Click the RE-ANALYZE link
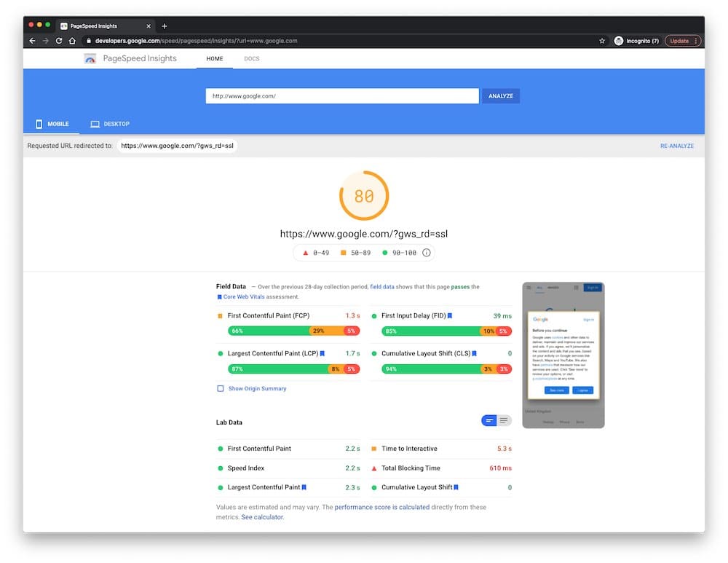Image resolution: width=728 pixels, height=563 pixels. (677, 146)
